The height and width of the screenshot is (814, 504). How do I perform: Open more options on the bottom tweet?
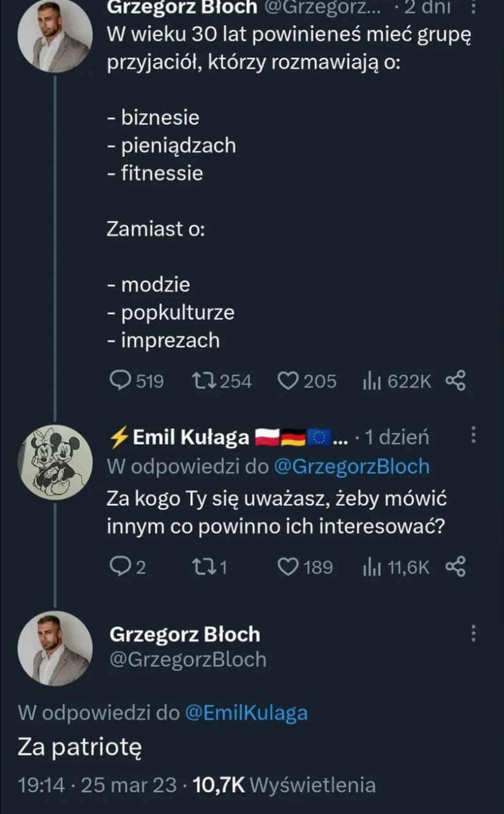(x=474, y=634)
